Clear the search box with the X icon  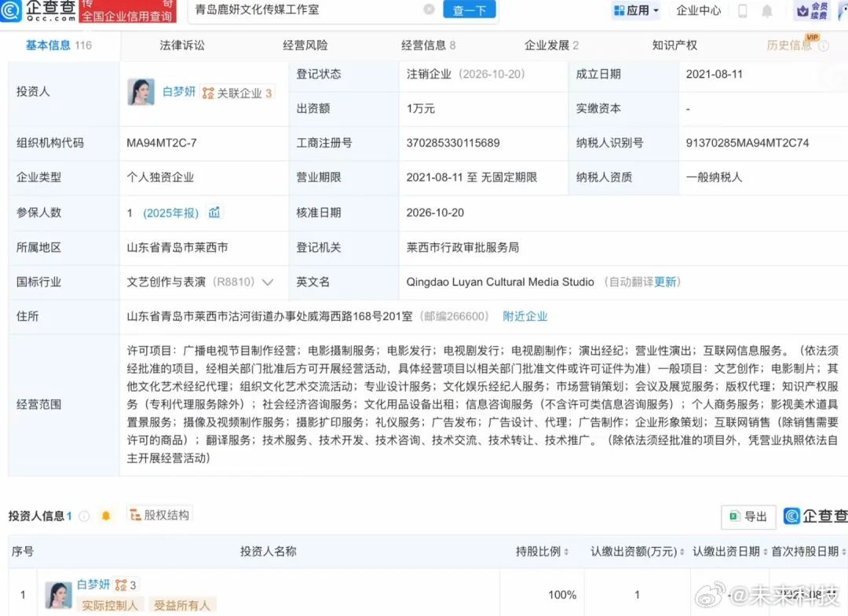pos(429,9)
